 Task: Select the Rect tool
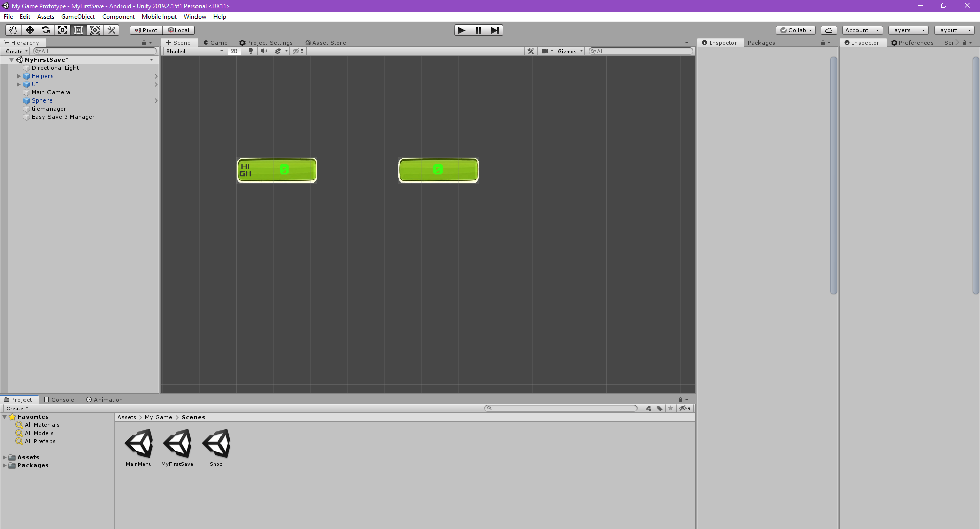coord(79,30)
